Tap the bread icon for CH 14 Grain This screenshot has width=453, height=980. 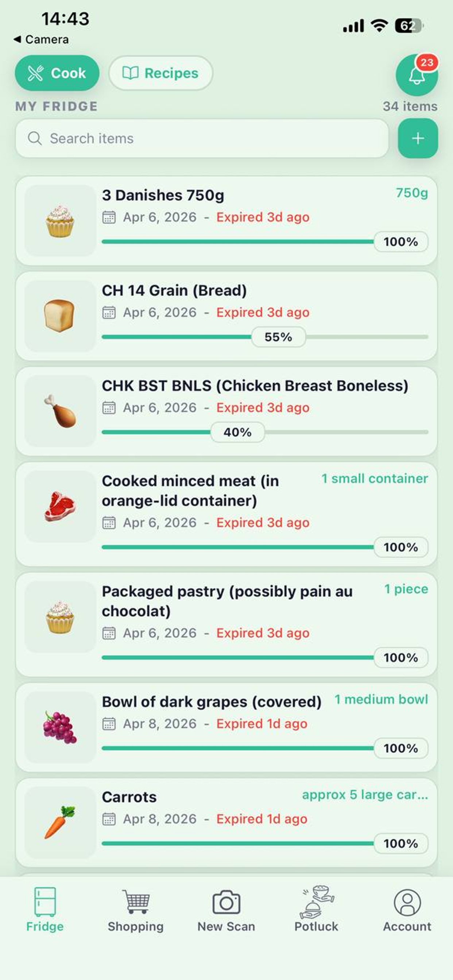click(x=60, y=316)
